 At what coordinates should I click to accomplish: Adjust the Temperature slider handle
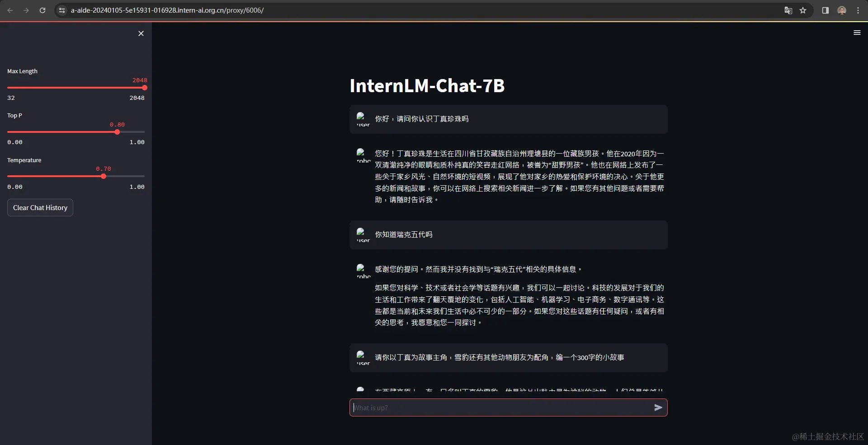[x=104, y=176]
